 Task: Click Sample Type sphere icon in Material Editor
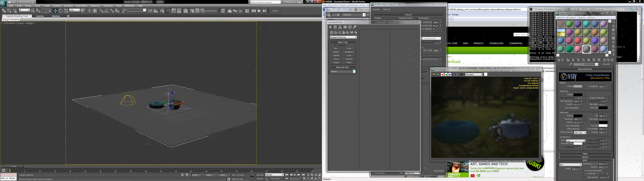click(x=614, y=22)
